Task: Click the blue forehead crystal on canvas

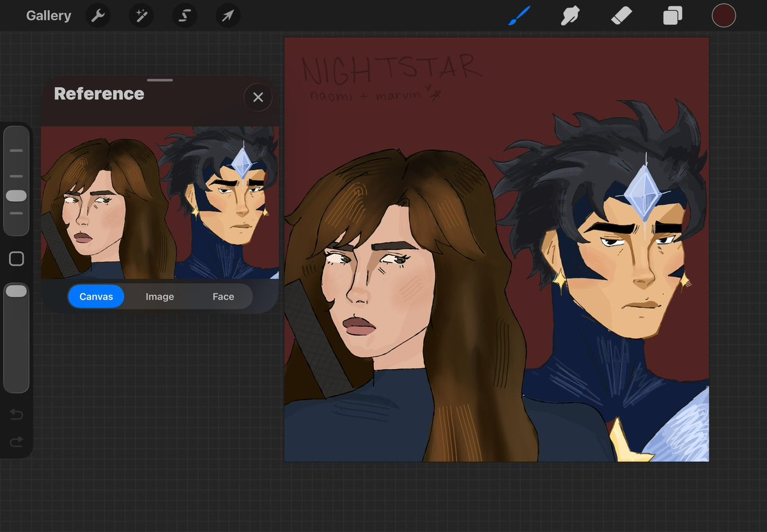Action: click(x=644, y=192)
